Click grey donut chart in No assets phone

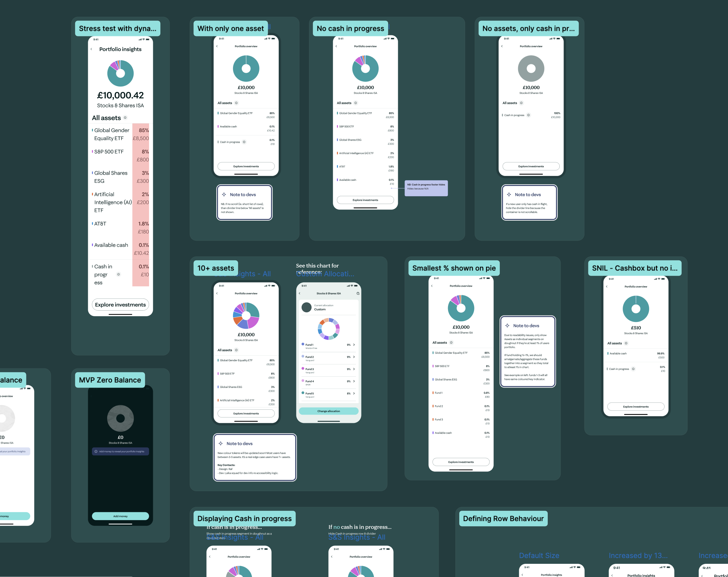tap(531, 69)
